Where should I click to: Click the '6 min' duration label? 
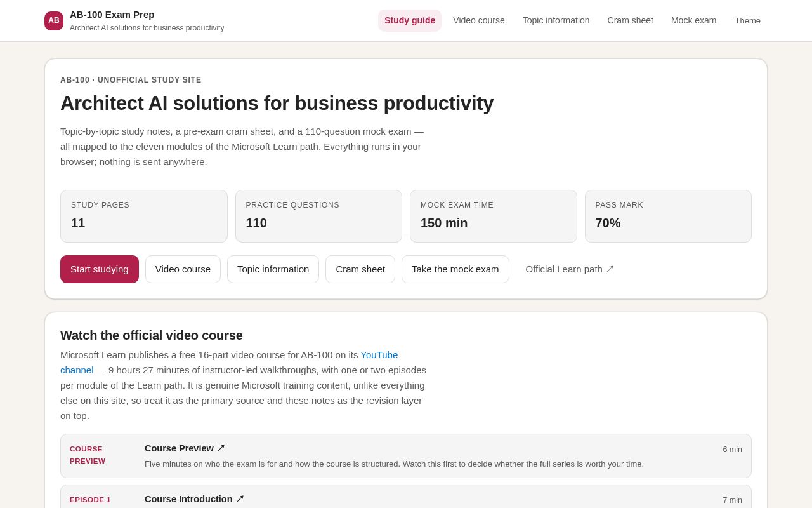[732, 450]
